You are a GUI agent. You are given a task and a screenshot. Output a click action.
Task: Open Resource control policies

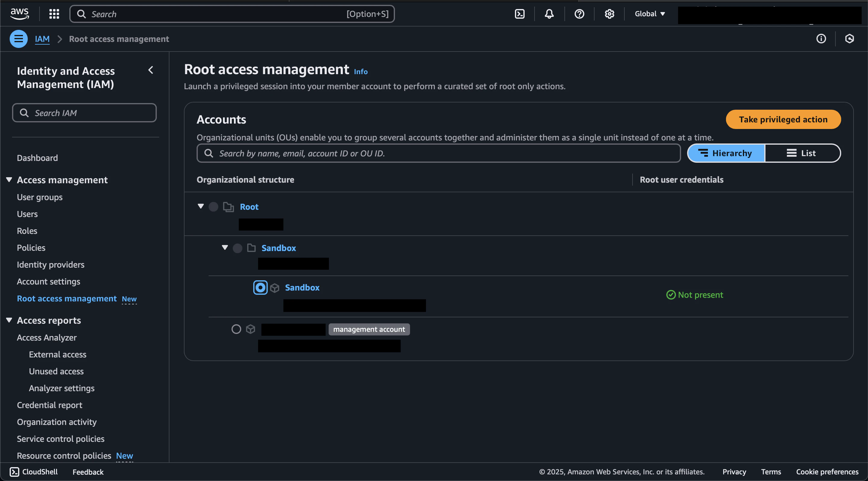click(x=64, y=456)
